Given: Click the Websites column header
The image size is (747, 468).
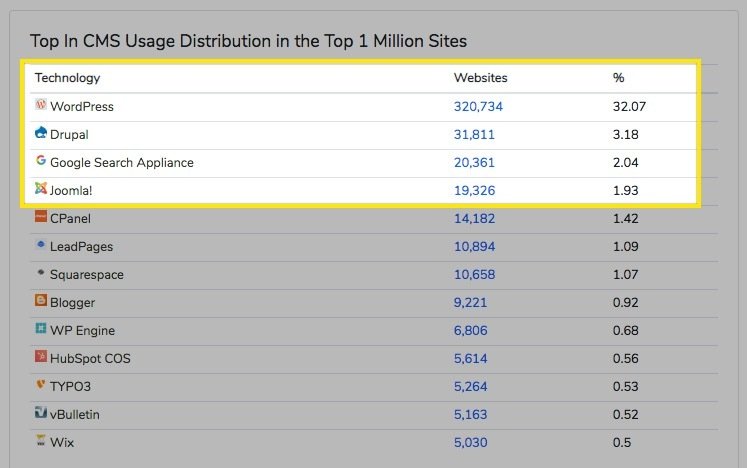Looking at the screenshot, I should point(480,78).
